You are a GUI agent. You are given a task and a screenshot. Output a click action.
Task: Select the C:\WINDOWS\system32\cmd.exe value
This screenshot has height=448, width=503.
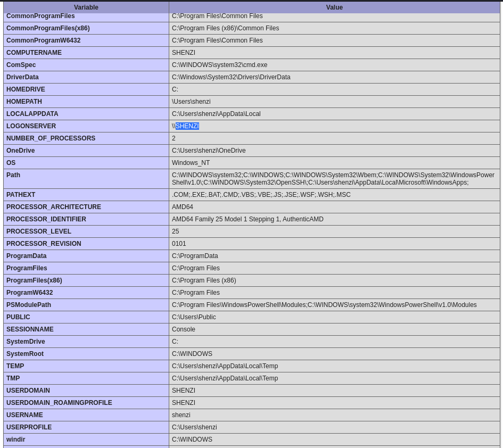coord(219,65)
